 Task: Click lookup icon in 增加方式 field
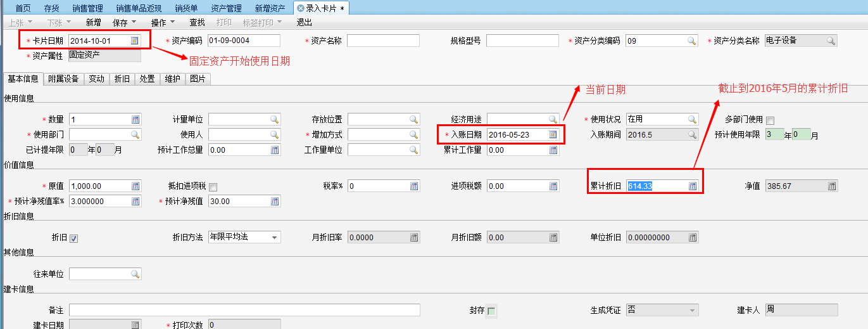coord(414,134)
